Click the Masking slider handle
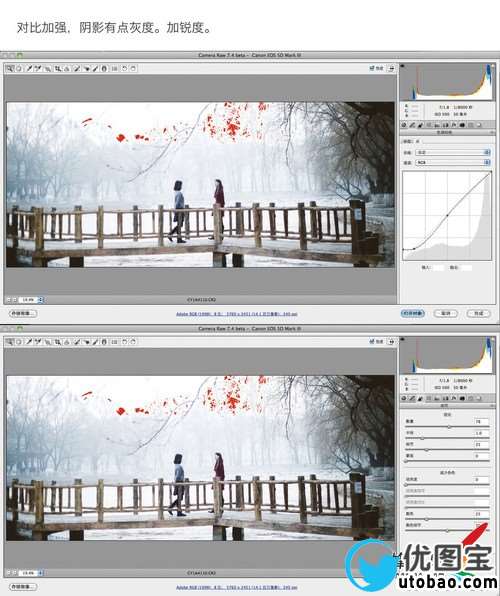Screen dimensions: 500x596 406,461
